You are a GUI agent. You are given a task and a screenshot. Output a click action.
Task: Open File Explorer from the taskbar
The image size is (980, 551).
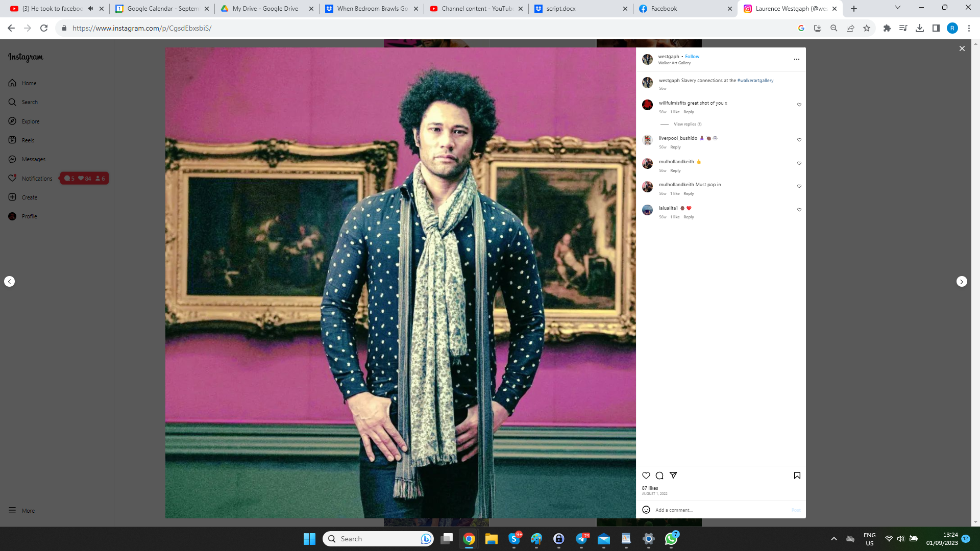pyautogui.click(x=492, y=539)
